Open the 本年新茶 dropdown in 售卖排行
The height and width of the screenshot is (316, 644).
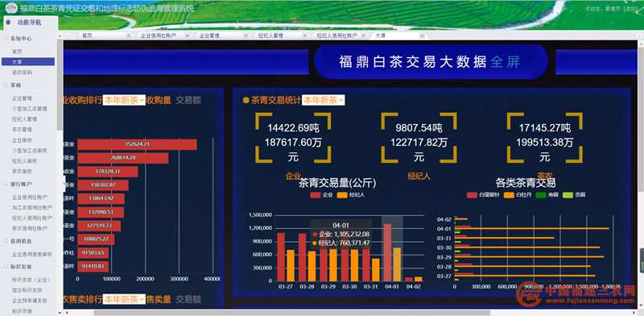(124, 299)
